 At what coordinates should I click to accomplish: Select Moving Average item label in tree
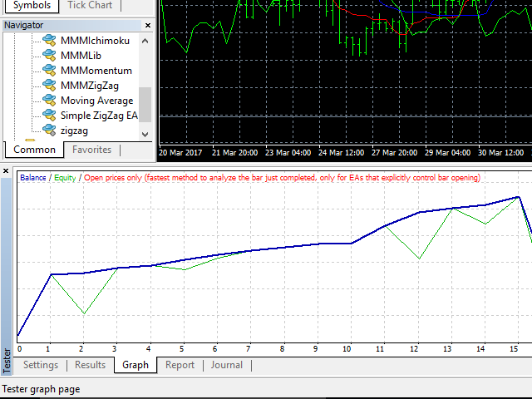click(96, 101)
